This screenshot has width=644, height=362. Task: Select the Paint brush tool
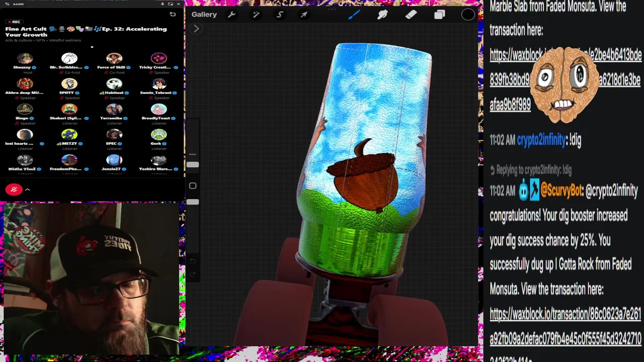pyautogui.click(x=354, y=15)
